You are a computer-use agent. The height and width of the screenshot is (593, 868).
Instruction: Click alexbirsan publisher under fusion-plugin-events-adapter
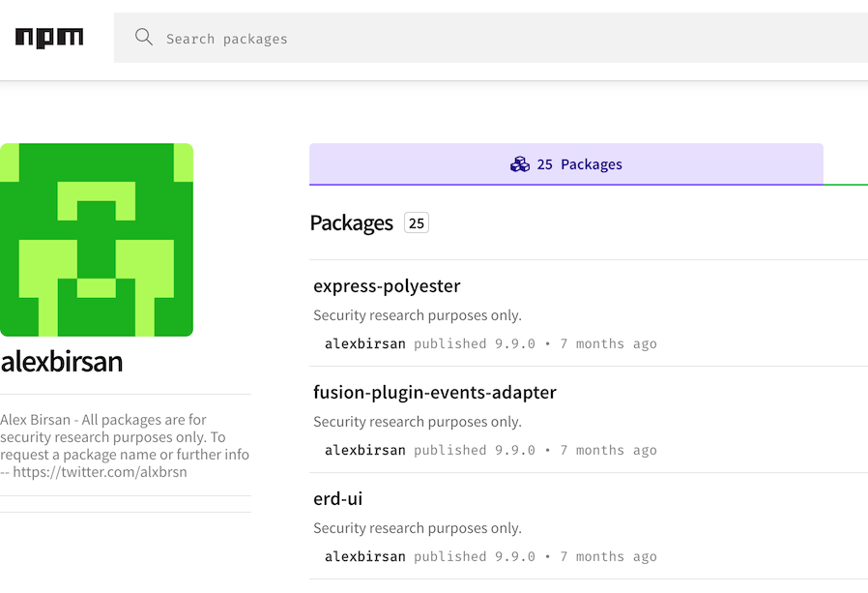[x=364, y=450]
